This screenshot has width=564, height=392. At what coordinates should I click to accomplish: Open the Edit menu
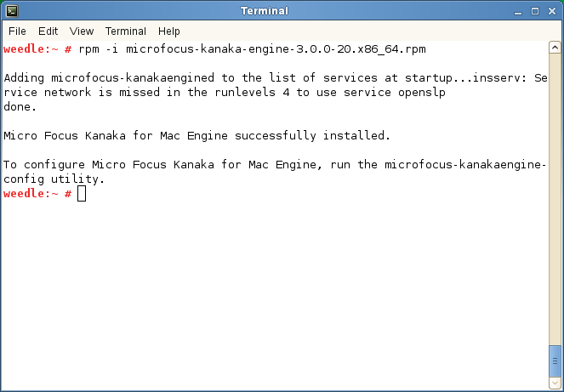click(48, 31)
